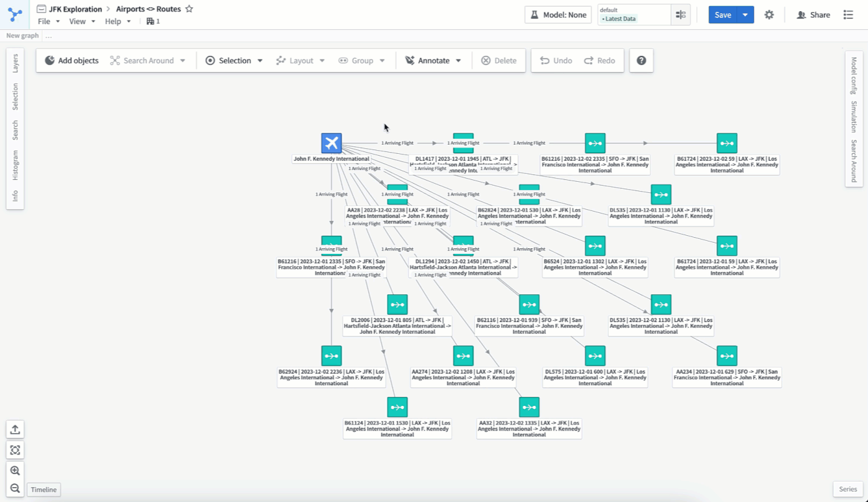
Task: Select the AA274 flight node icon
Action: 463,356
